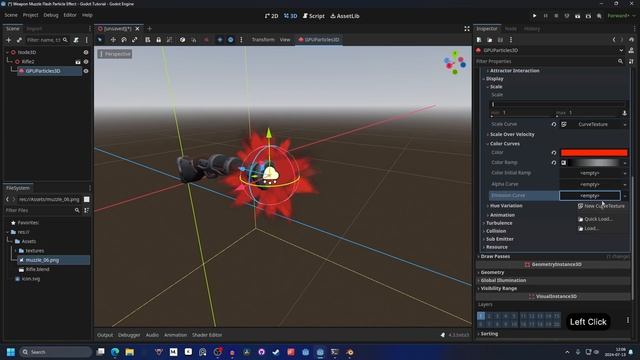Open File Explorer from the taskbar

pyautogui.click(x=129, y=352)
